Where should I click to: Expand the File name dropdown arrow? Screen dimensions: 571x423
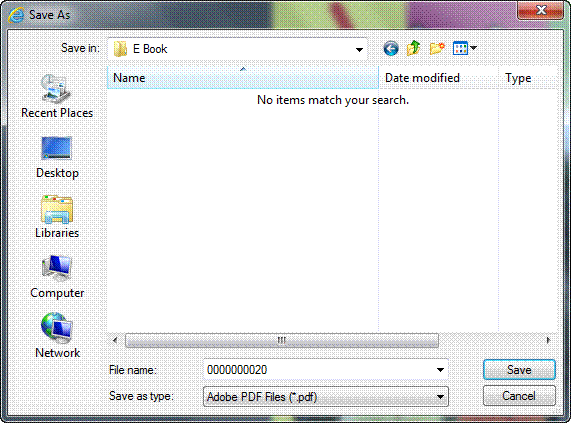(440, 370)
